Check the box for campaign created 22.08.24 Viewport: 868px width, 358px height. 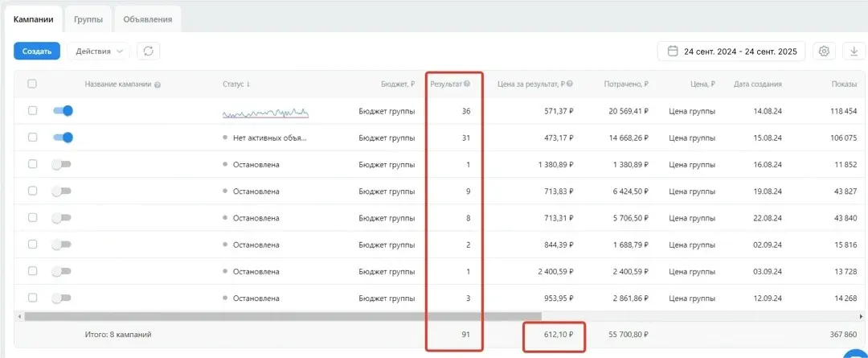(32, 218)
